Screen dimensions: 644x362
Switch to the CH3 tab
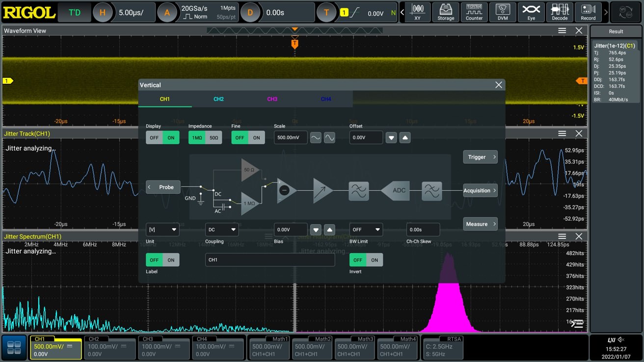[272, 99]
